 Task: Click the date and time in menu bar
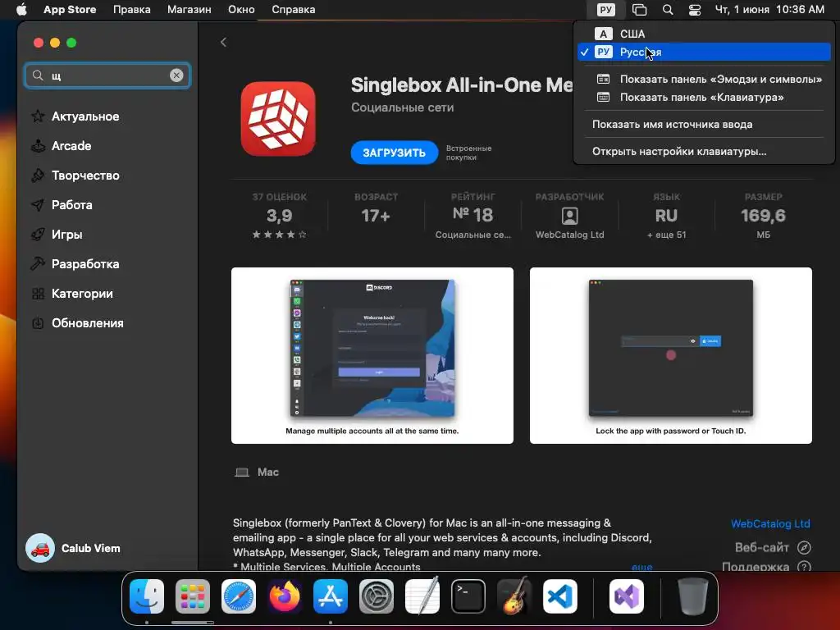[x=769, y=10]
